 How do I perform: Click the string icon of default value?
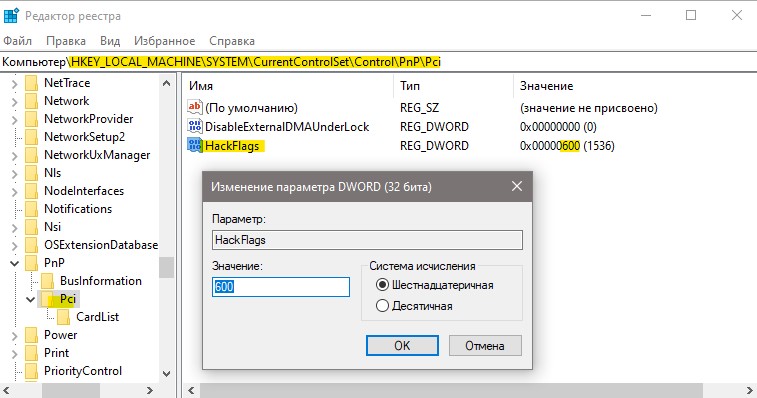pyautogui.click(x=195, y=107)
